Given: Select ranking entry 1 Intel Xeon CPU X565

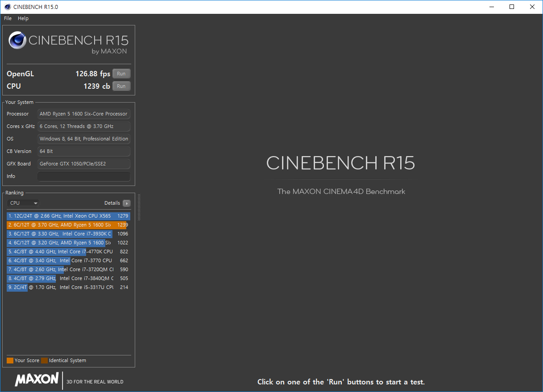Looking at the screenshot, I should pyautogui.click(x=68, y=216).
